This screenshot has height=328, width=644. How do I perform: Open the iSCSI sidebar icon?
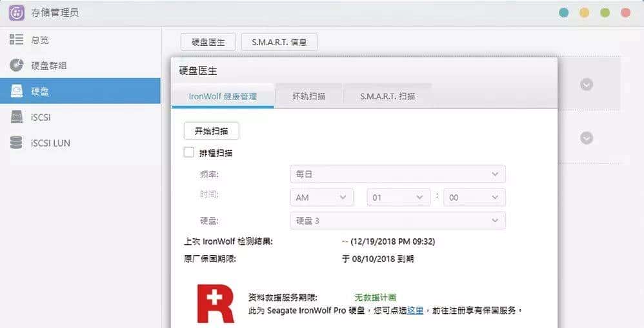point(17,117)
